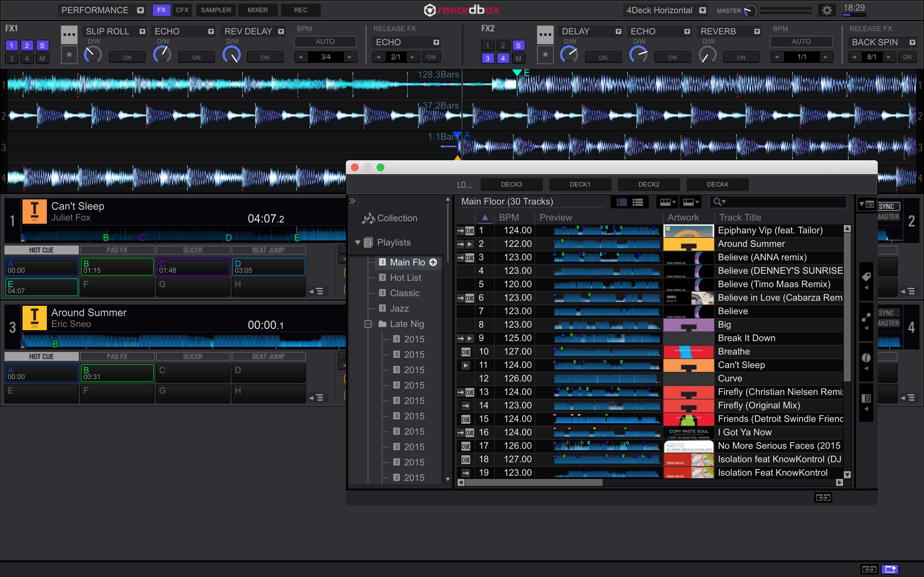Image resolution: width=924 pixels, height=577 pixels.
Task: Open the settings gear icon
Action: tap(827, 10)
